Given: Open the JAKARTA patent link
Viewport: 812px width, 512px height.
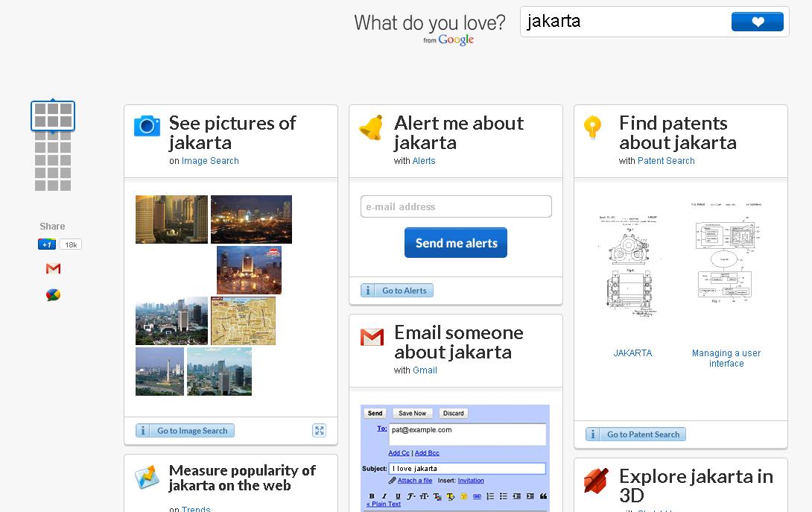Looking at the screenshot, I should click(x=632, y=353).
